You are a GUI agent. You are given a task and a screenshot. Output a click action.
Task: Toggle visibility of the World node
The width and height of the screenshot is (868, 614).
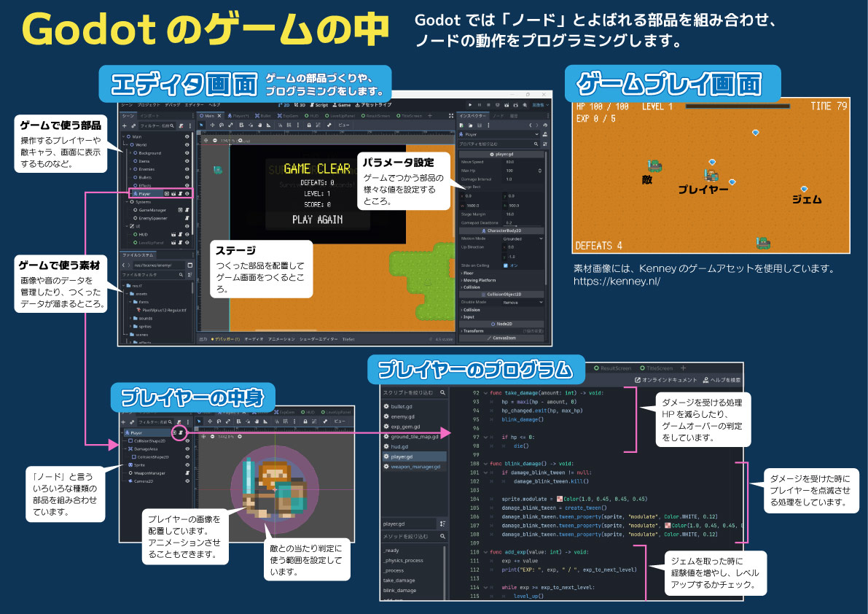(x=187, y=144)
